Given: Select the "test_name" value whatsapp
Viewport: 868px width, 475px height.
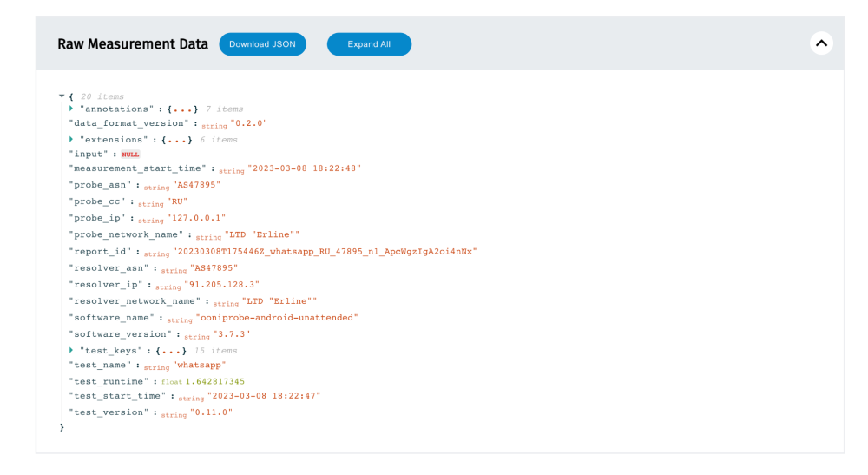Looking at the screenshot, I should point(199,366).
